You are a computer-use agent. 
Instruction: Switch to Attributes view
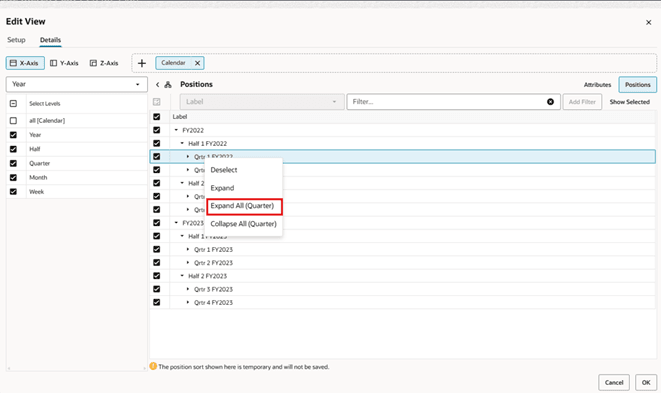tap(597, 85)
